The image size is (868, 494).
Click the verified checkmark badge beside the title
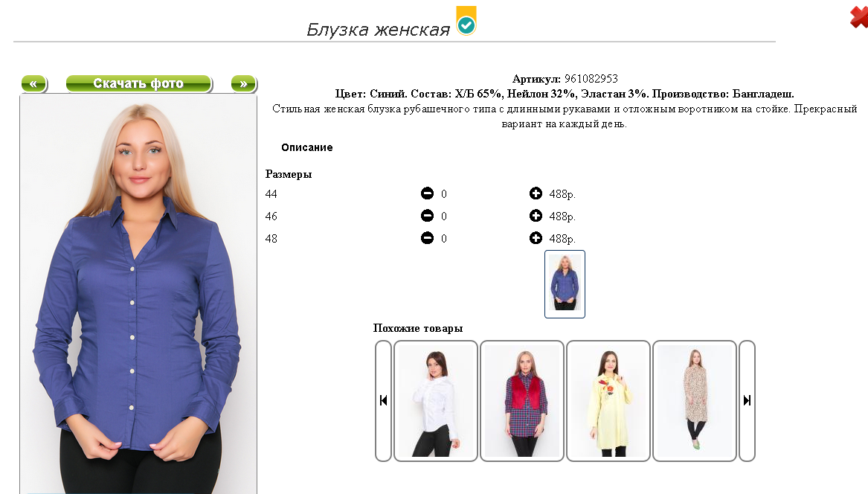click(x=466, y=21)
